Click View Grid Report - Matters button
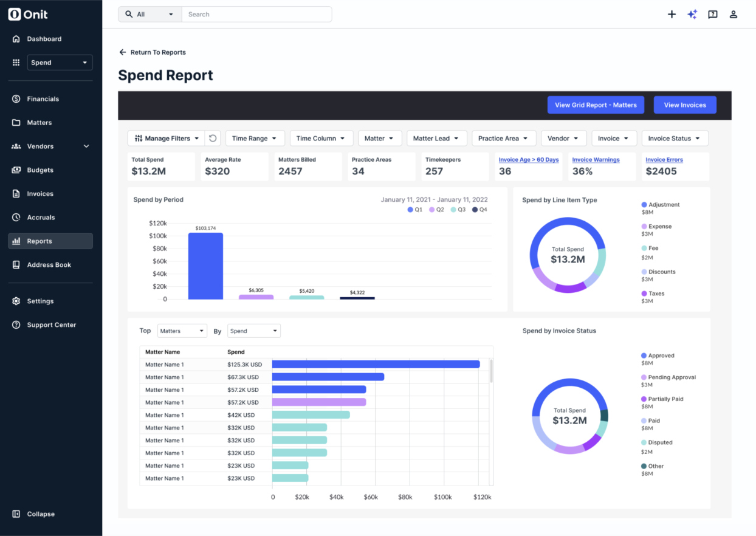Screen dimensions: 756x536 click(x=596, y=105)
